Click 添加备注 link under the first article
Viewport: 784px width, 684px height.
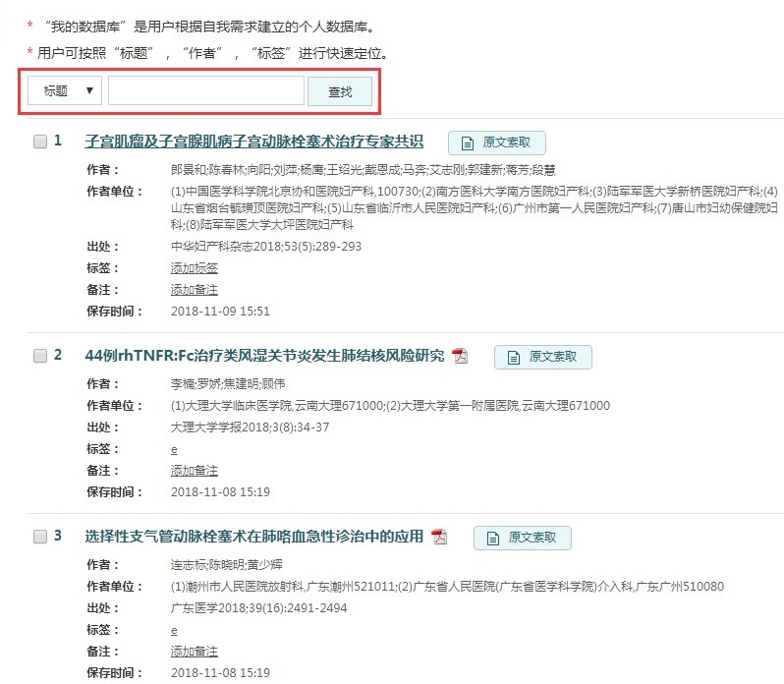coord(195,290)
